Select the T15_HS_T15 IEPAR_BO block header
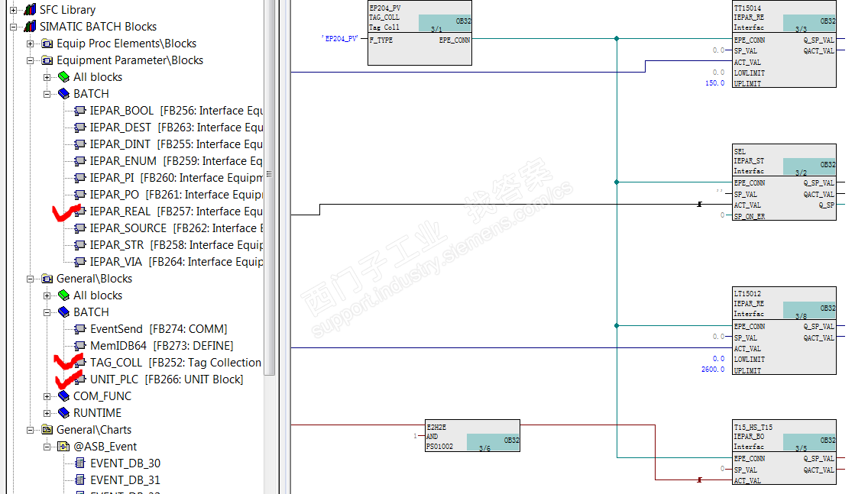This screenshot has height=494, width=868. [x=784, y=436]
